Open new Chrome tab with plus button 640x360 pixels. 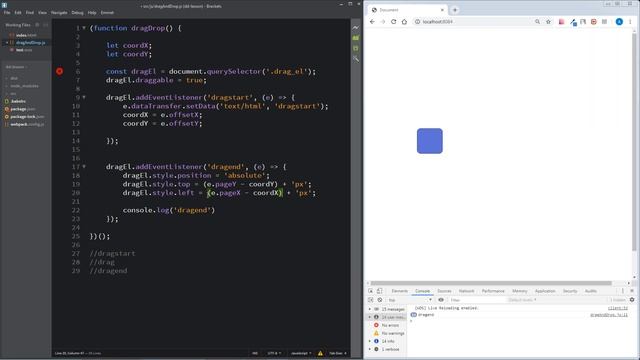pyautogui.click(x=455, y=10)
